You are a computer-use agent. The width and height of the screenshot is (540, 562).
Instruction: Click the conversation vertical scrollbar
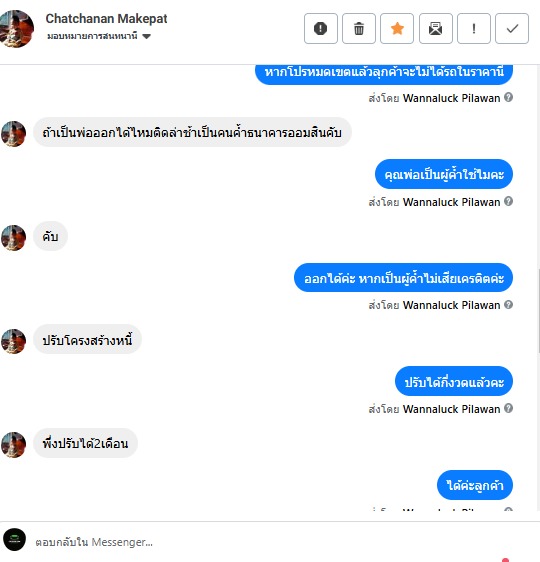[538, 312]
